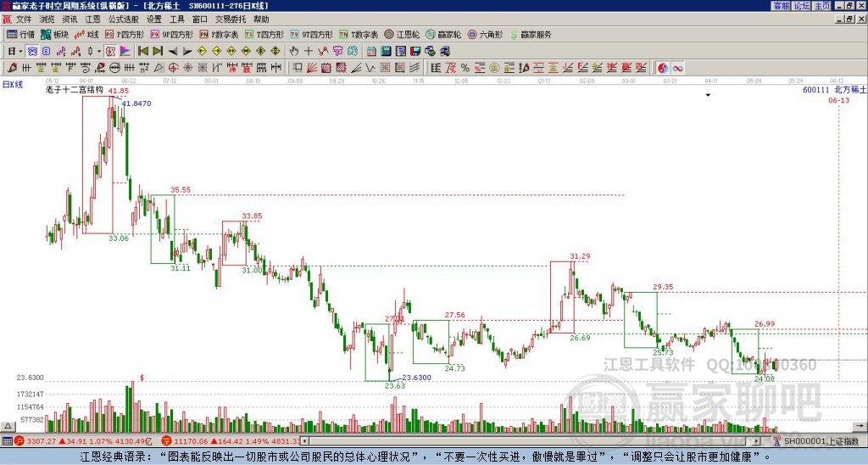
Task: Click SH000001 上证指数 in status bar
Action: coord(821,441)
